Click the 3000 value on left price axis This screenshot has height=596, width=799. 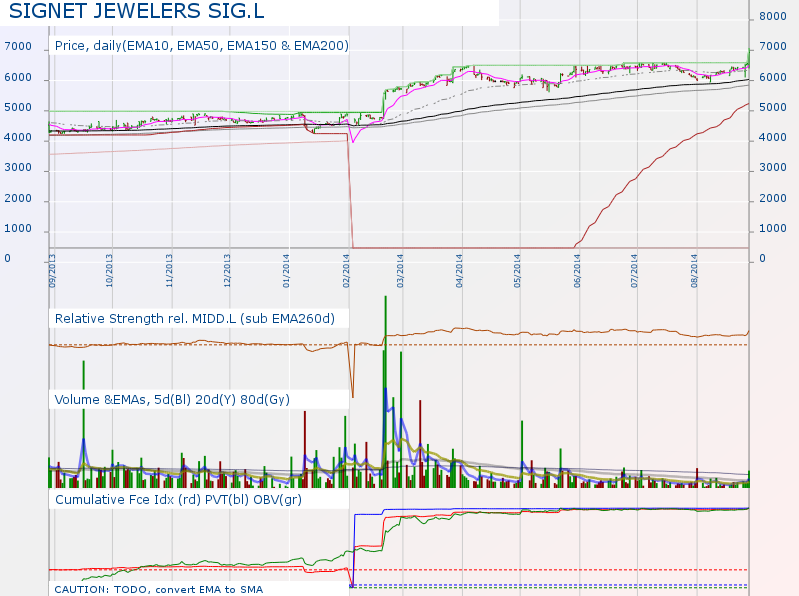point(18,168)
